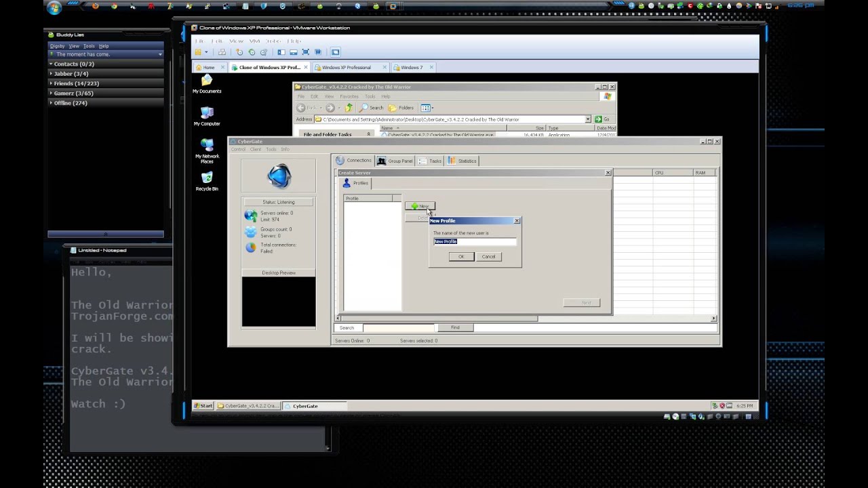Cancel the New Profile dialog
The image size is (868, 488).
tap(488, 256)
